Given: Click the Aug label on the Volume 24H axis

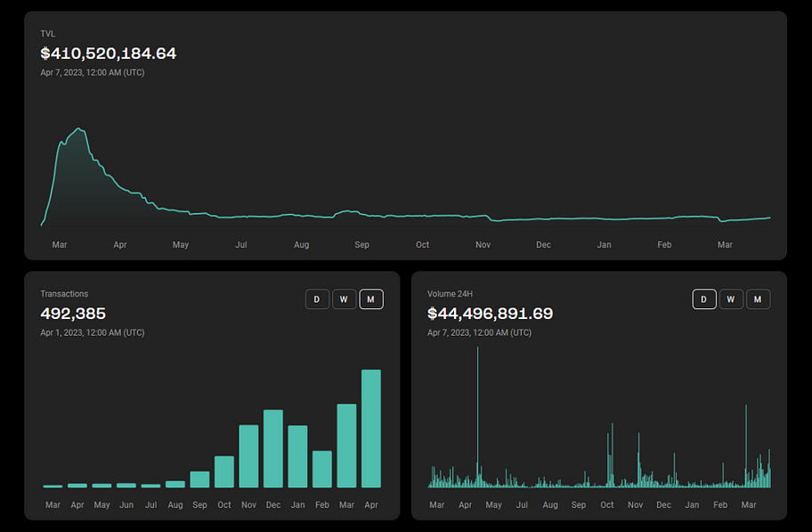Looking at the screenshot, I should point(550,505).
